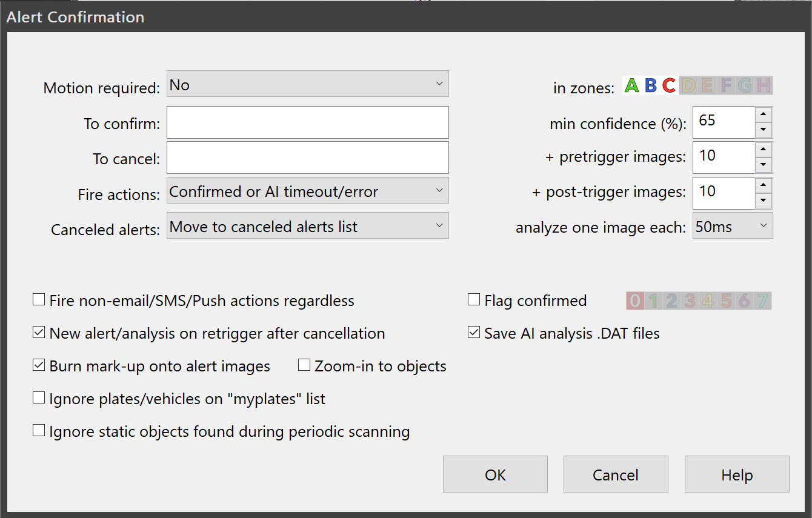Open the Help button

tap(737, 474)
